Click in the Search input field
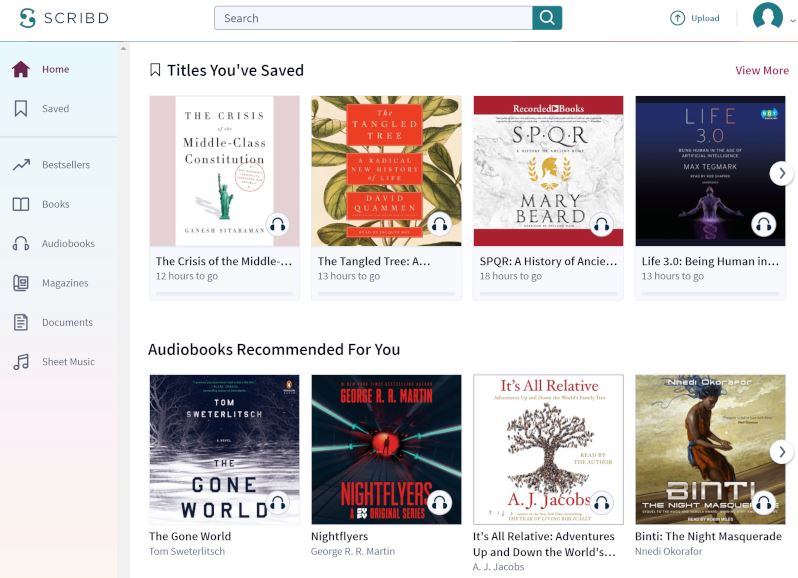798x578 pixels. point(374,18)
